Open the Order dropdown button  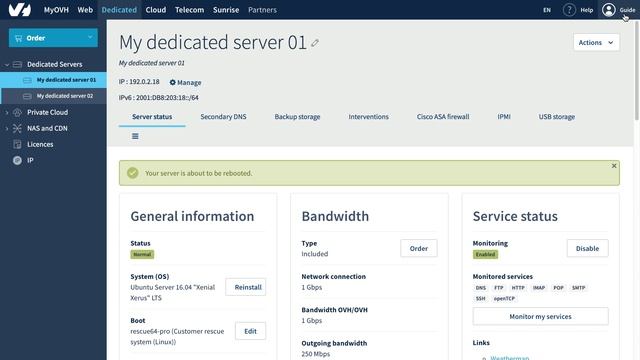click(53, 38)
